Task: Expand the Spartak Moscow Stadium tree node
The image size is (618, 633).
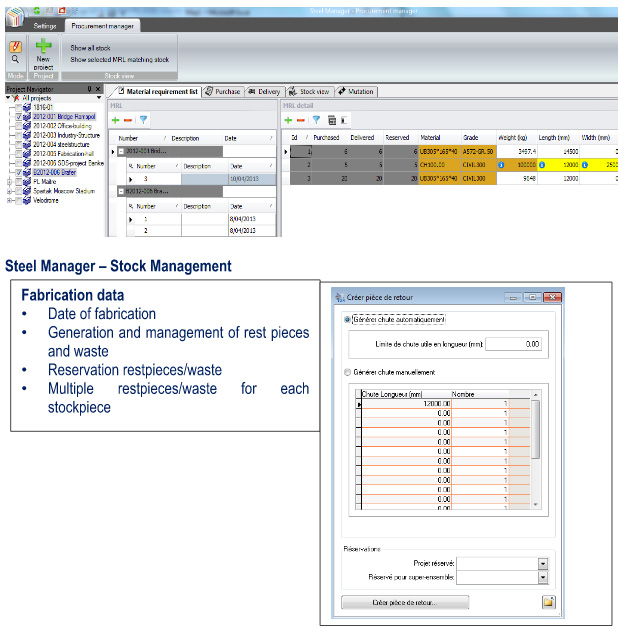Action: pyautogui.click(x=9, y=191)
